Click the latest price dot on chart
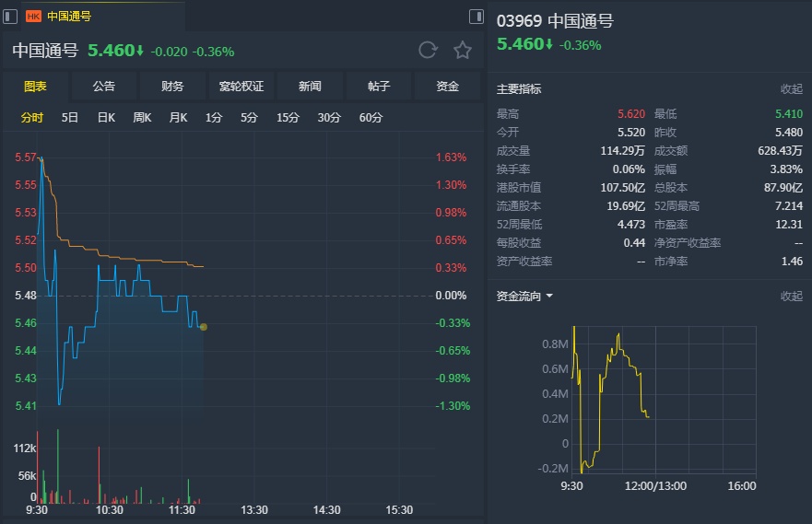The height and width of the screenshot is (524, 812). click(x=203, y=327)
